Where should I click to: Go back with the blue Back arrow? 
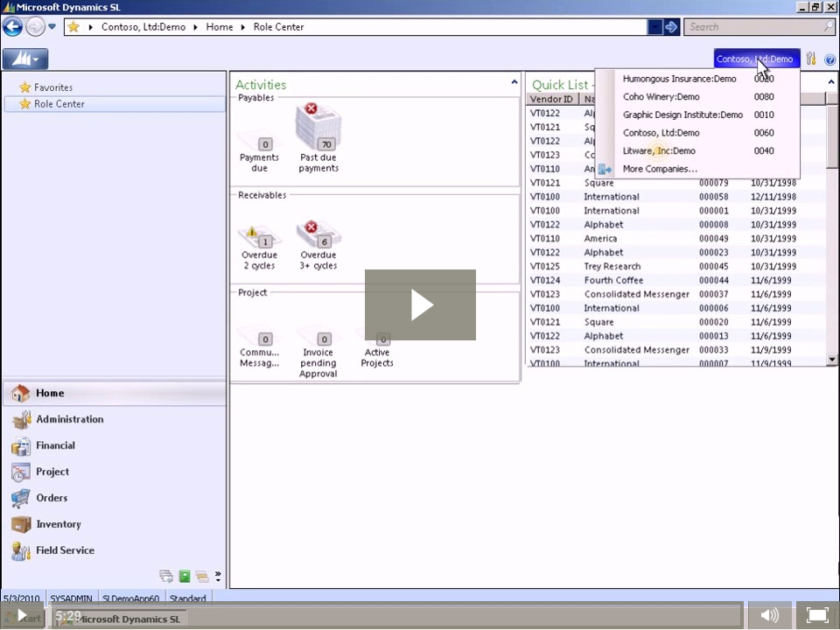click(12, 27)
